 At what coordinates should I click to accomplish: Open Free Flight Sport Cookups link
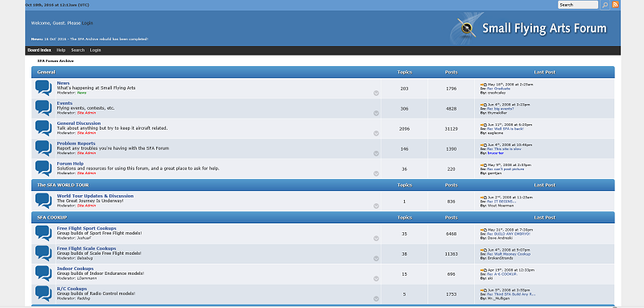coord(87,229)
